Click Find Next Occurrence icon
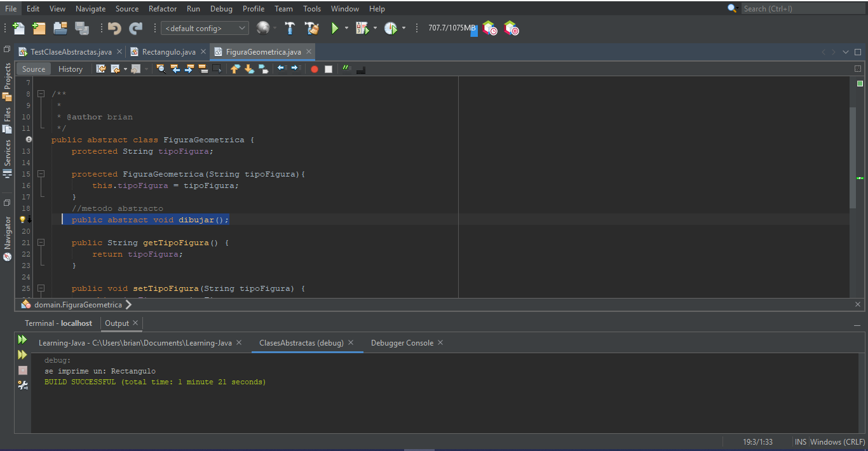This screenshot has height=451, width=868. pos(189,69)
